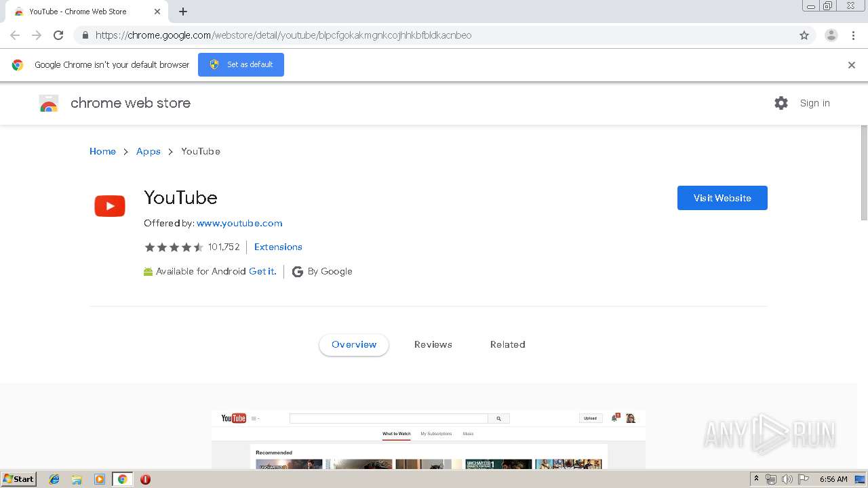Open the web store settings gear
Screen dimensions: 868x488
pos(781,103)
